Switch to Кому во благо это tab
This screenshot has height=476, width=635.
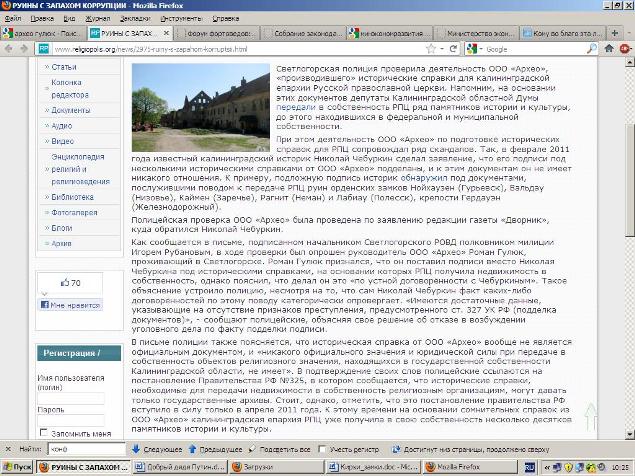pos(563,33)
